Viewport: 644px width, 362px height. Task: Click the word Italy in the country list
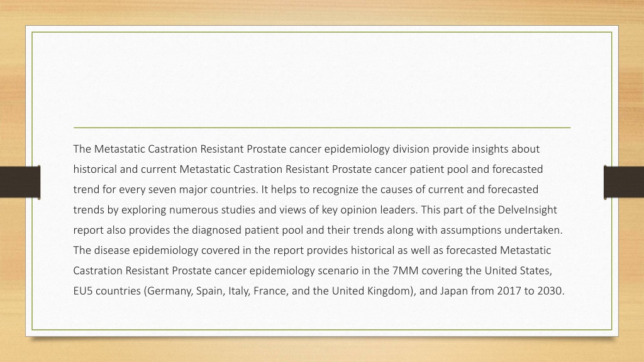click(x=238, y=291)
